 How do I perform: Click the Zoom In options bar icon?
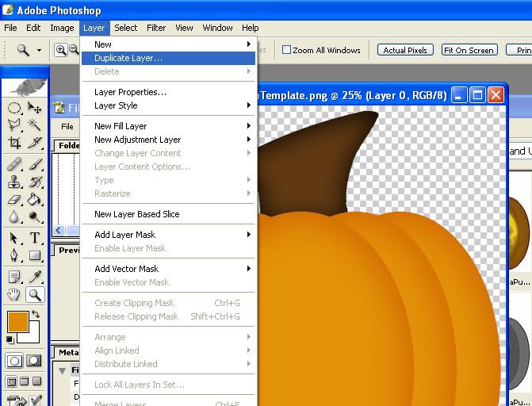[61, 50]
